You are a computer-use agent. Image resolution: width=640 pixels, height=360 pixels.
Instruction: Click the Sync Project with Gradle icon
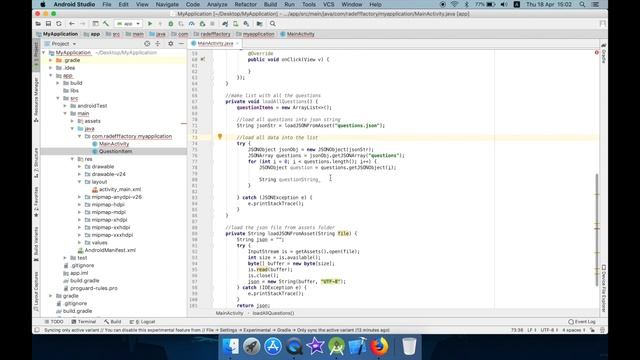pyautogui.click(x=225, y=24)
